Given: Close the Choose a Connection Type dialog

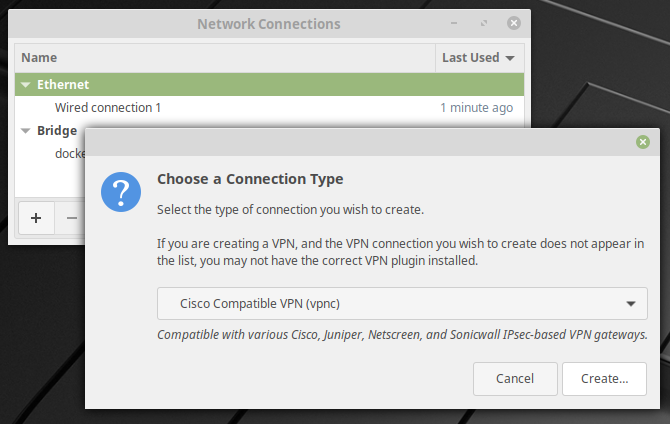Looking at the screenshot, I should coord(643,142).
